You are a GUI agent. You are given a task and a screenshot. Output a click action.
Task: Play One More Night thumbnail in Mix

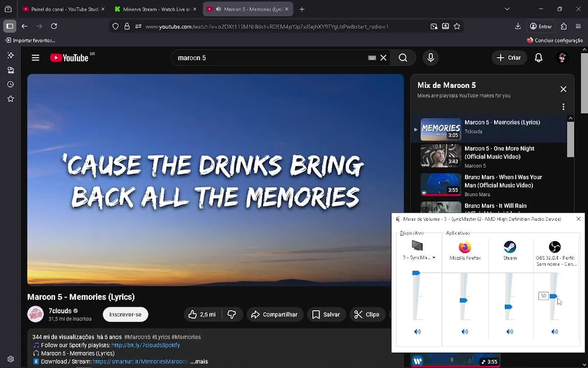440,156
